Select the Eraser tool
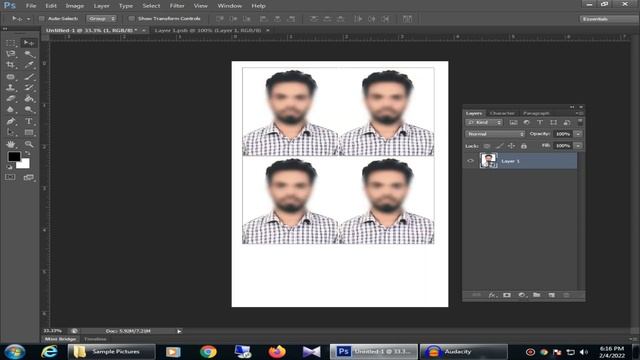Screen dimensions: 640x360 [x=11, y=99]
